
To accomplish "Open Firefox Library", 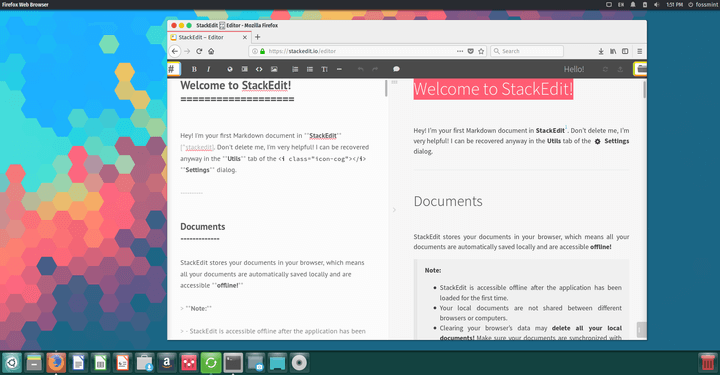I will (613, 51).
